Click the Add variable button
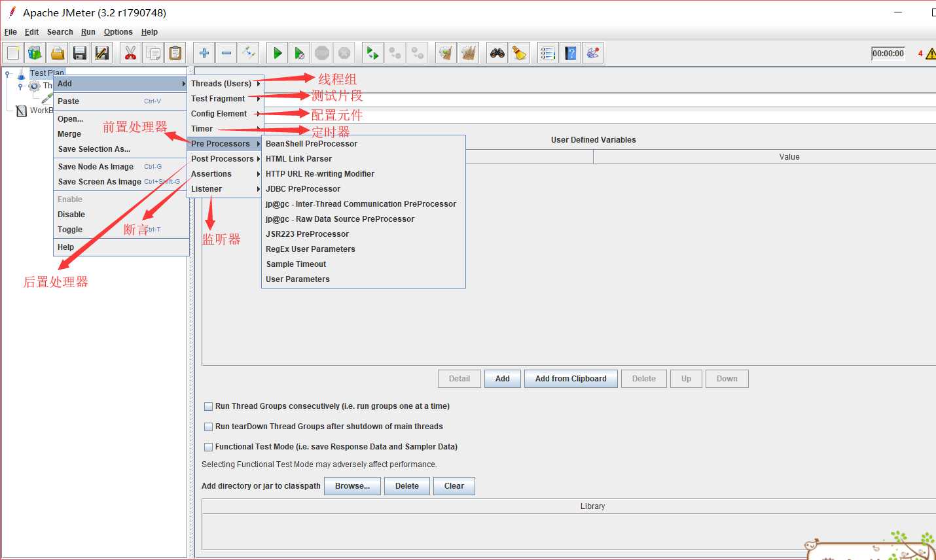 pos(503,379)
